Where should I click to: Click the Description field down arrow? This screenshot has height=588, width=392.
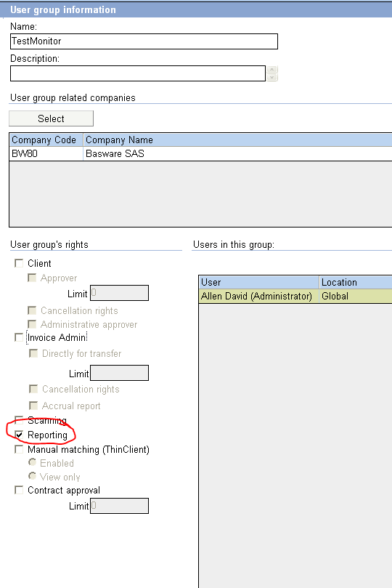coord(271,77)
